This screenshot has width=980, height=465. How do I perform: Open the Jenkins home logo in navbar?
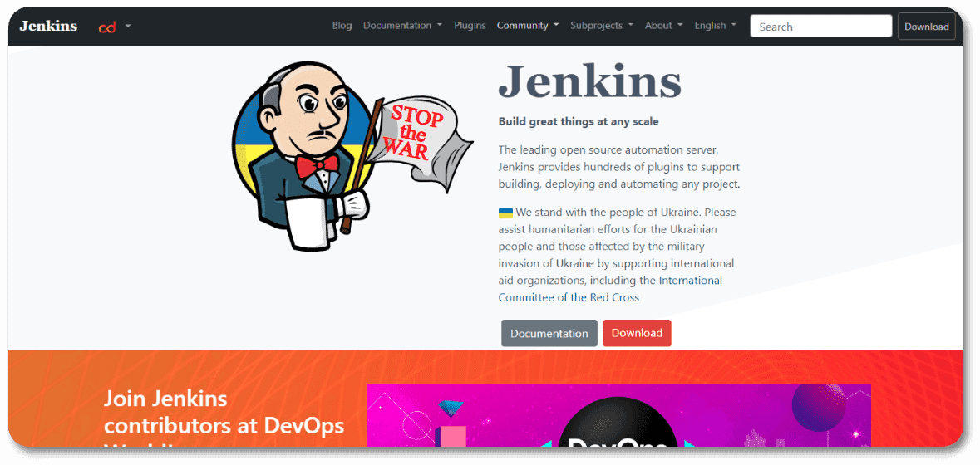coord(48,27)
